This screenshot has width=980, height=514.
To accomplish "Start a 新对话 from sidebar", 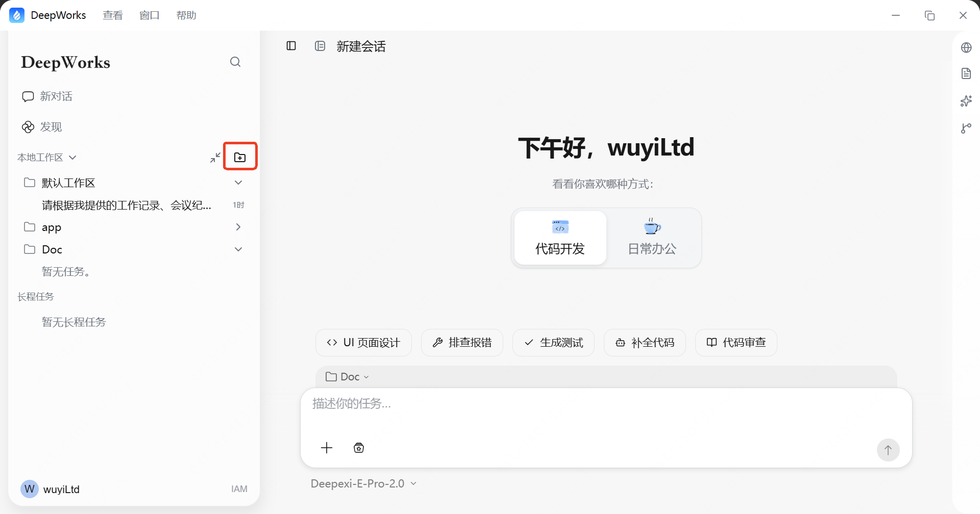I will click(x=56, y=96).
